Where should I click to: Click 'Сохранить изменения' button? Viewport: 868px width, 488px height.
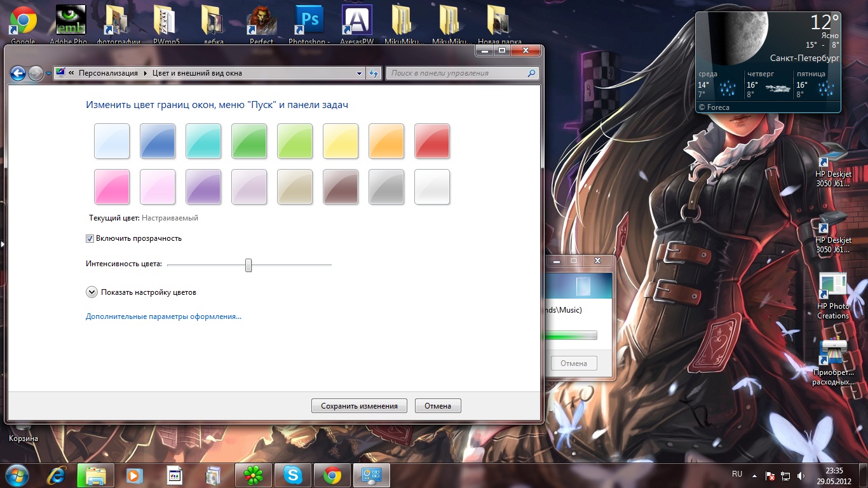point(359,406)
